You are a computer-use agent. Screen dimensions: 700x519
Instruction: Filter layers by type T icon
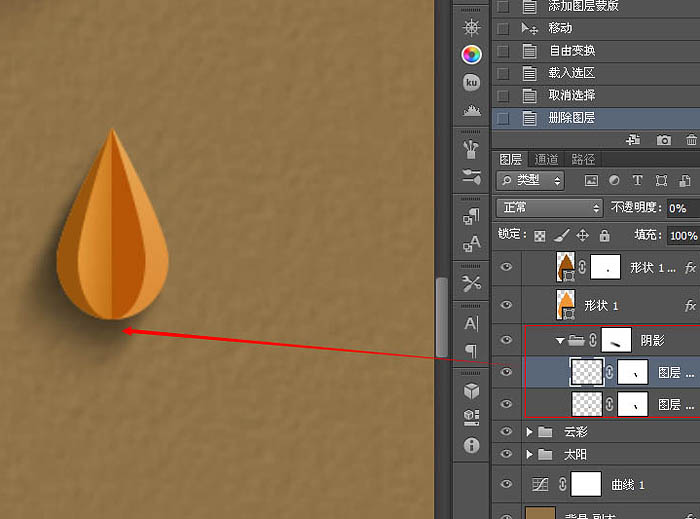[x=638, y=180]
